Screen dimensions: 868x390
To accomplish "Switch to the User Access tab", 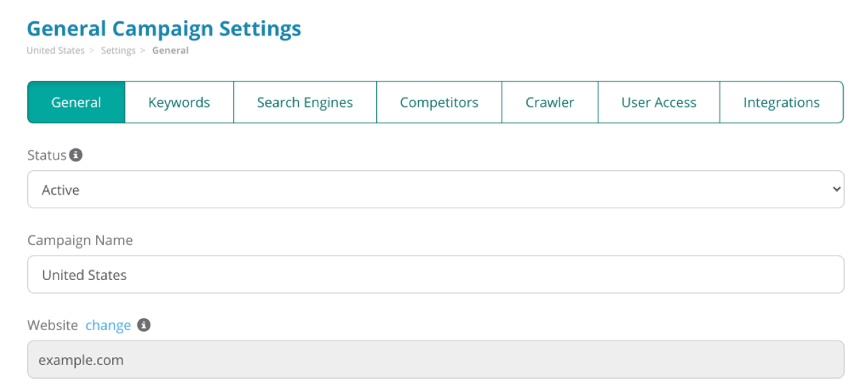I will point(658,102).
